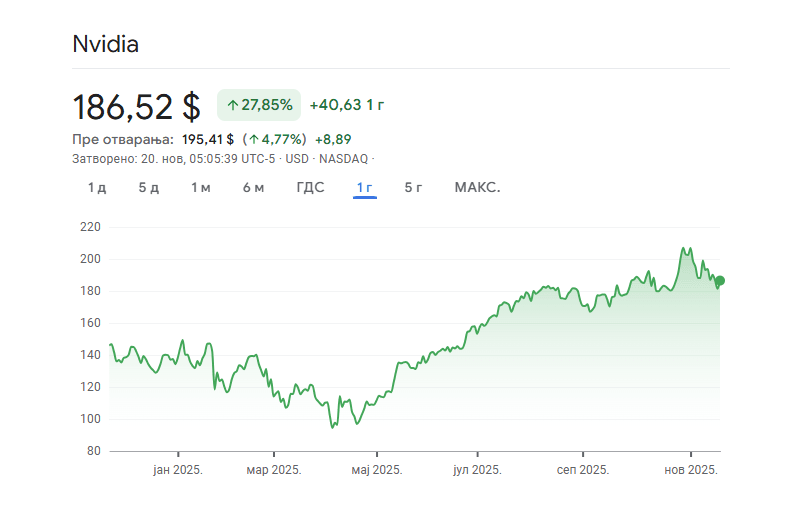Open the 6 м range tab
This screenshot has width=799, height=511.
[253, 187]
